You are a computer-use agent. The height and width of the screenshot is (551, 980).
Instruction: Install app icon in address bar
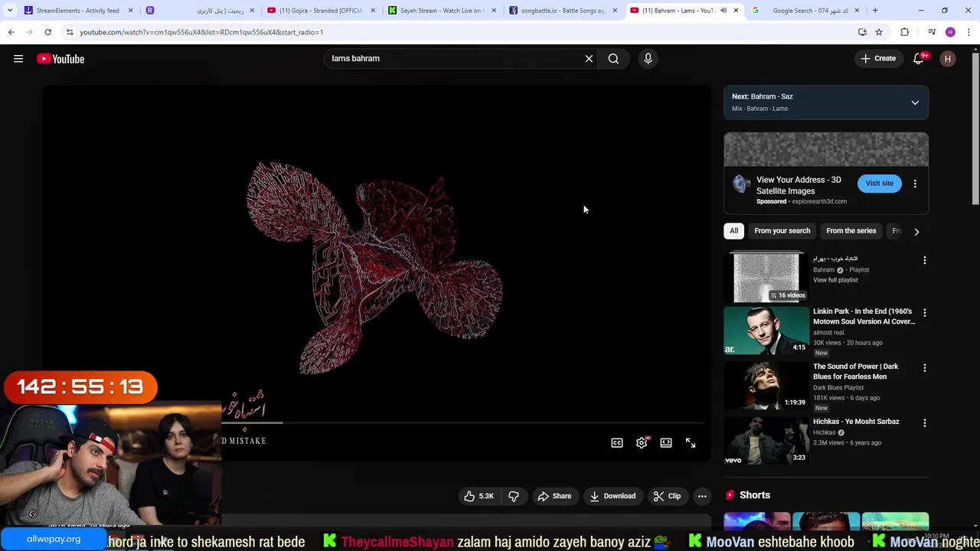(x=862, y=32)
